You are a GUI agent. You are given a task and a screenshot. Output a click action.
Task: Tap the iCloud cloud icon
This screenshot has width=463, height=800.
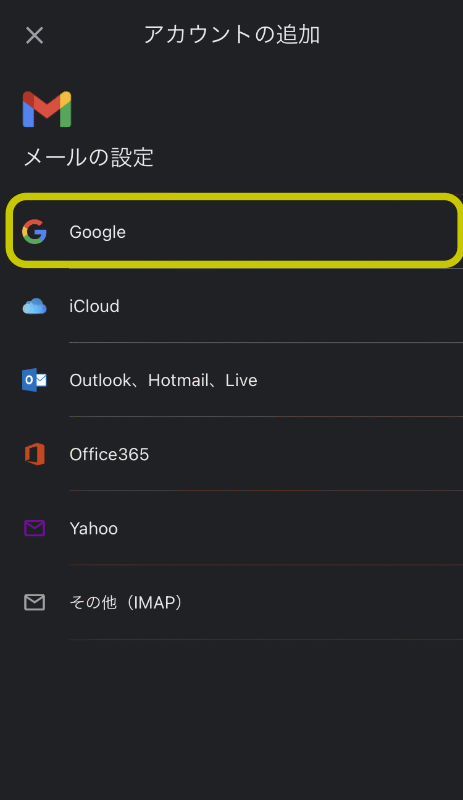point(35,306)
